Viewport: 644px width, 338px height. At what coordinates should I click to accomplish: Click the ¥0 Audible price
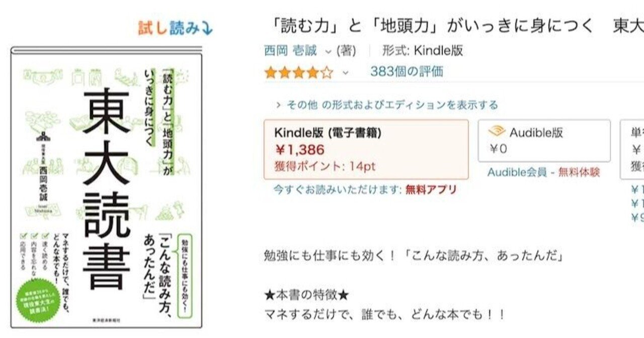tap(499, 149)
